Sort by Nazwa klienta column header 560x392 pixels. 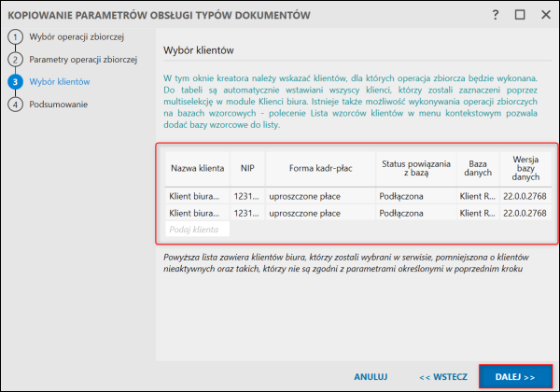pos(197,169)
